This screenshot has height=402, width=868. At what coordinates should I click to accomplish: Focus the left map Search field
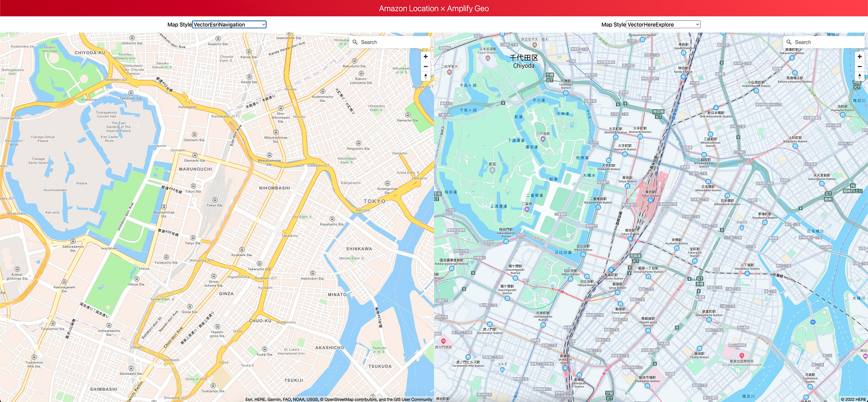click(390, 42)
